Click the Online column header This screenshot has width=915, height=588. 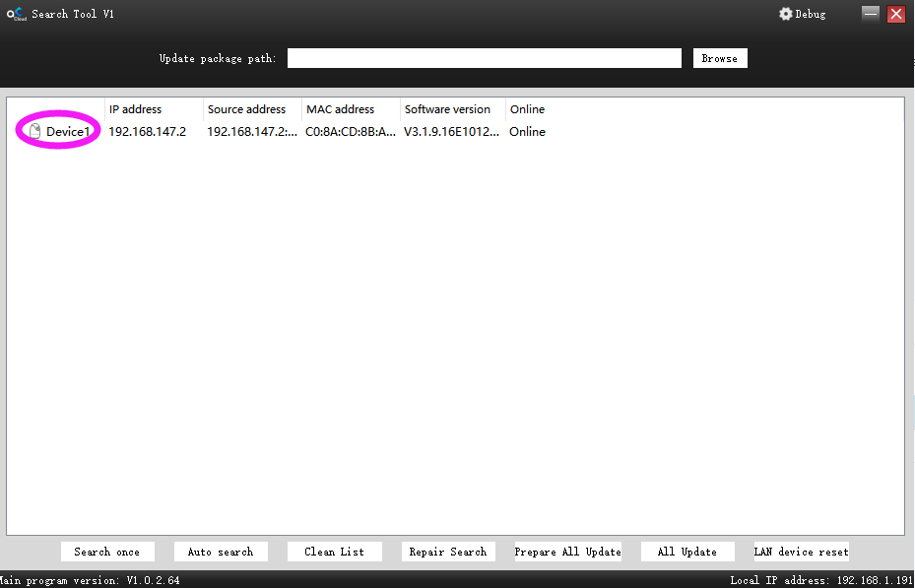click(x=528, y=109)
